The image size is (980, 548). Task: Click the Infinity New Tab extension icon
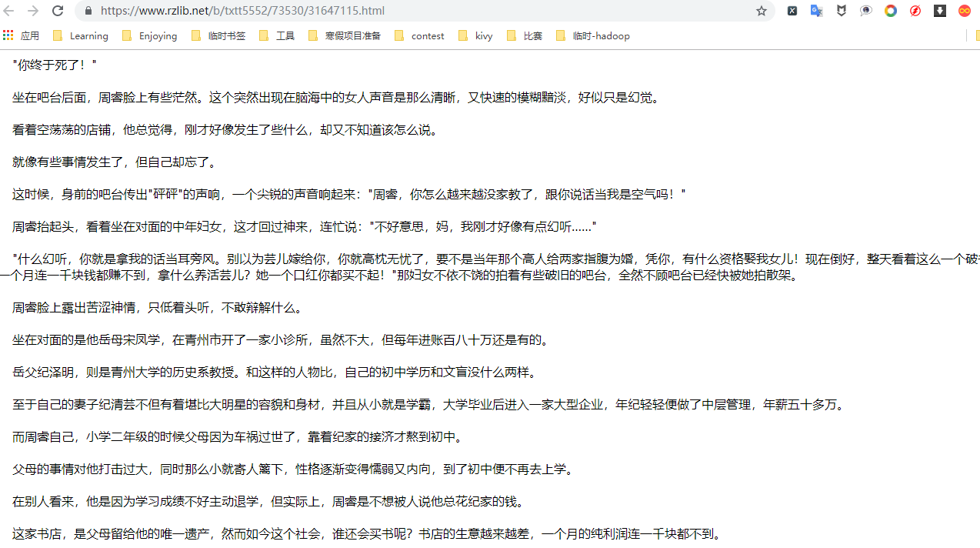[x=964, y=11]
